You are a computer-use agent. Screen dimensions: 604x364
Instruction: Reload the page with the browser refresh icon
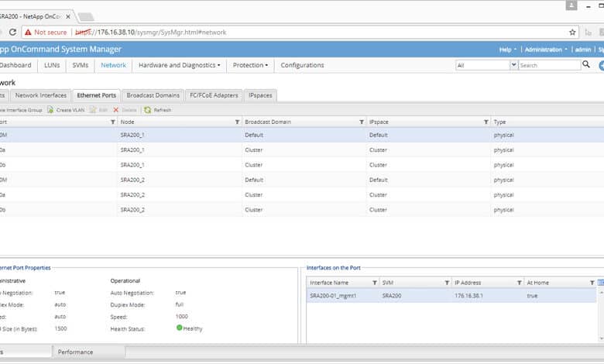pos(12,32)
